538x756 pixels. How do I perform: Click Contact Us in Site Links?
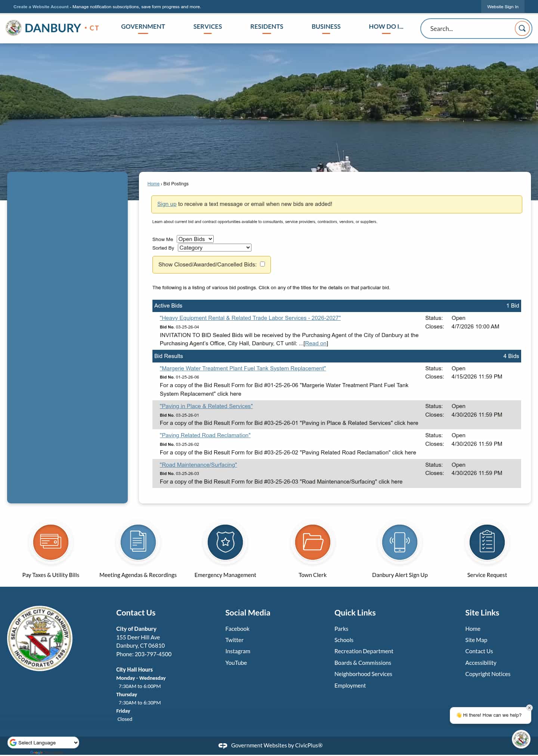479,651
